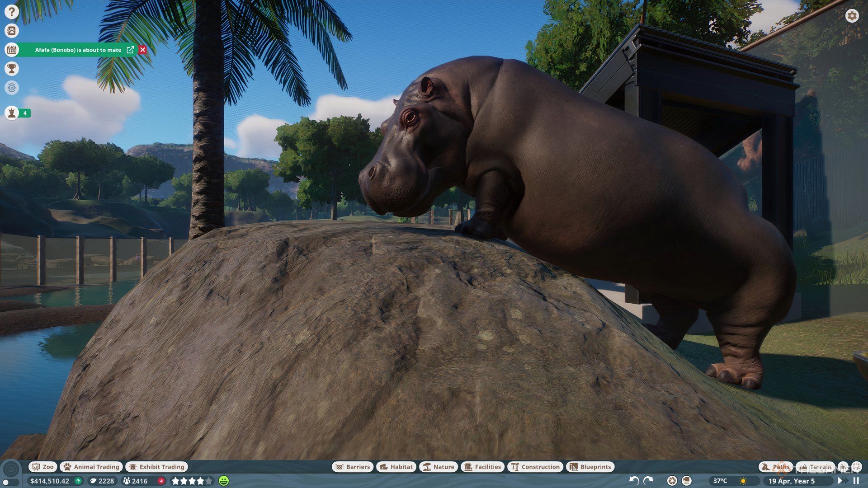Viewport: 868px width, 488px height.
Task: Click the green up arrow income indicator
Action: click(78, 481)
